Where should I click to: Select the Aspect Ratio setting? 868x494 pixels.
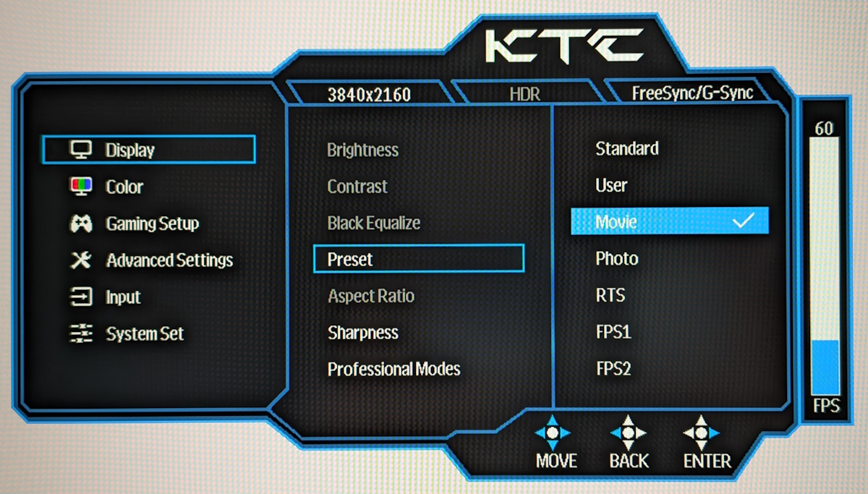[x=371, y=297]
